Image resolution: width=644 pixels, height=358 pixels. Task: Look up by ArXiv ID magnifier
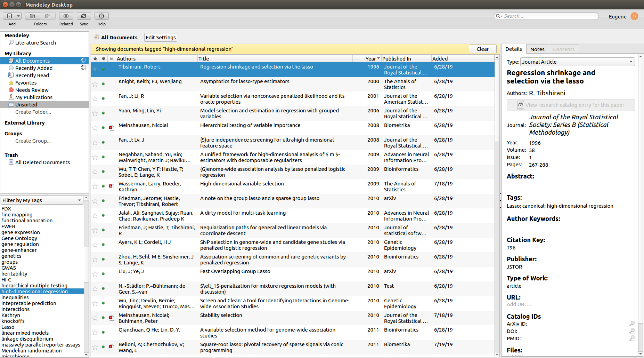[x=632, y=324]
